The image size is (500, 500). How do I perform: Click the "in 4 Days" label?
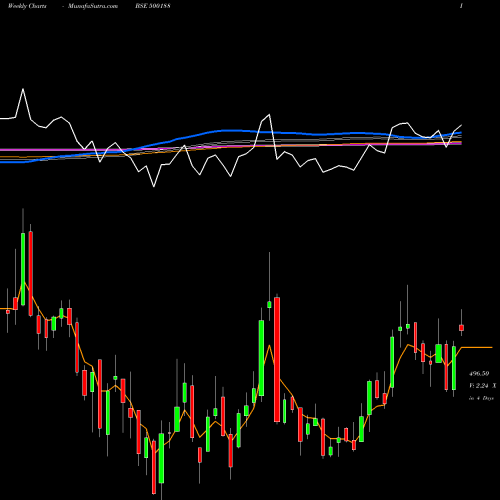(481, 398)
